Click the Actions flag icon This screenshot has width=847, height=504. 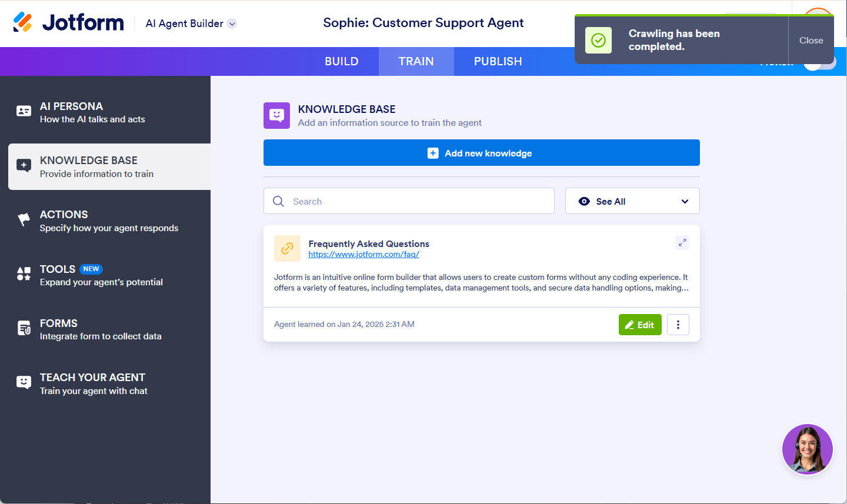click(24, 220)
